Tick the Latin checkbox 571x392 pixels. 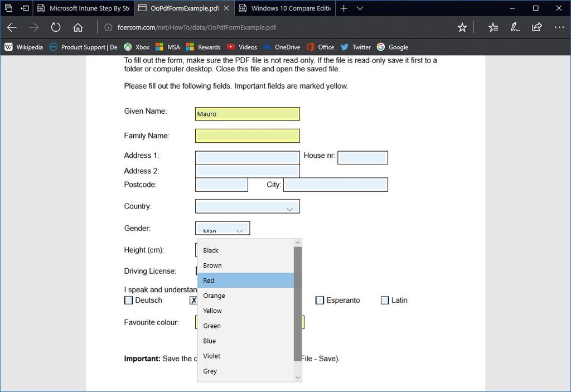(385, 300)
